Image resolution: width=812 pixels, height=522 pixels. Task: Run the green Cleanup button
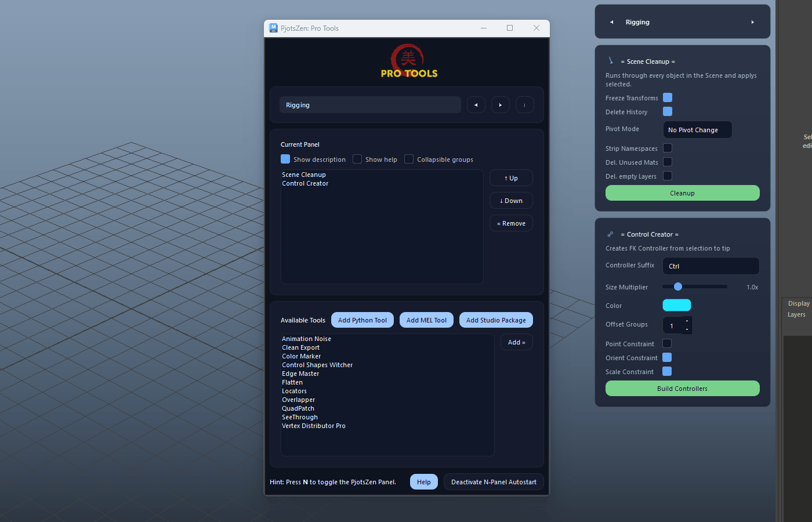pyautogui.click(x=683, y=193)
